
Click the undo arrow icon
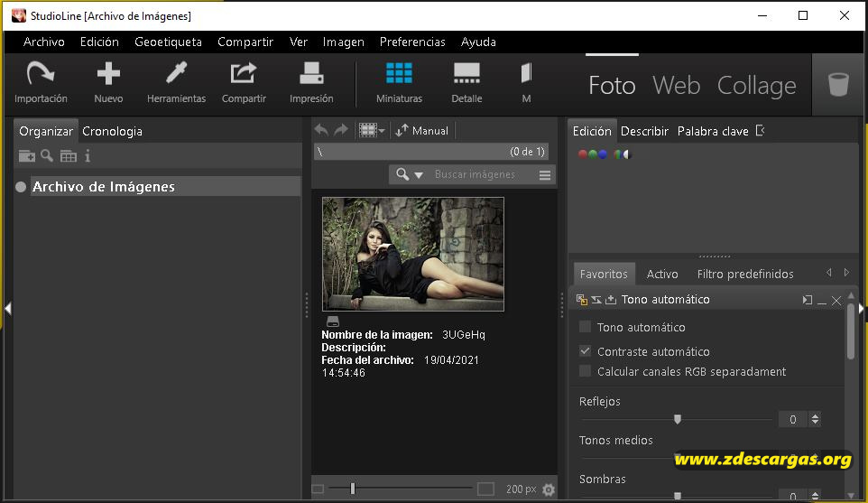click(x=321, y=130)
